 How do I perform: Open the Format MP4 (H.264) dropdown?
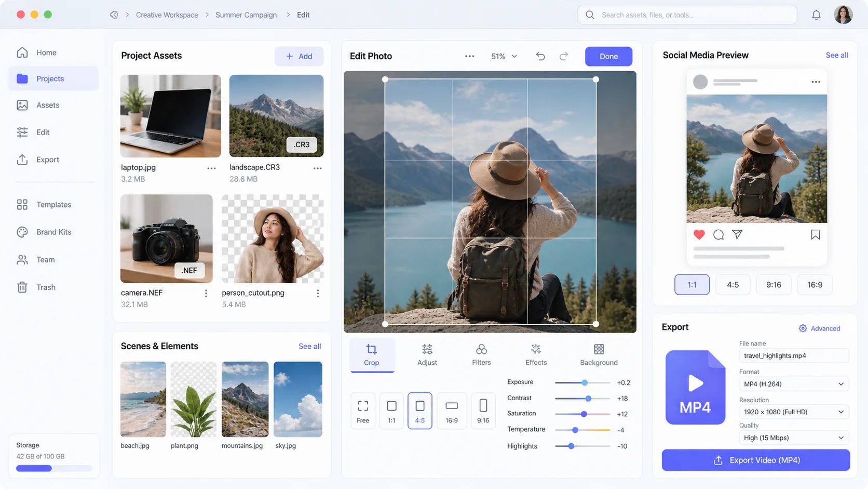[x=794, y=384]
